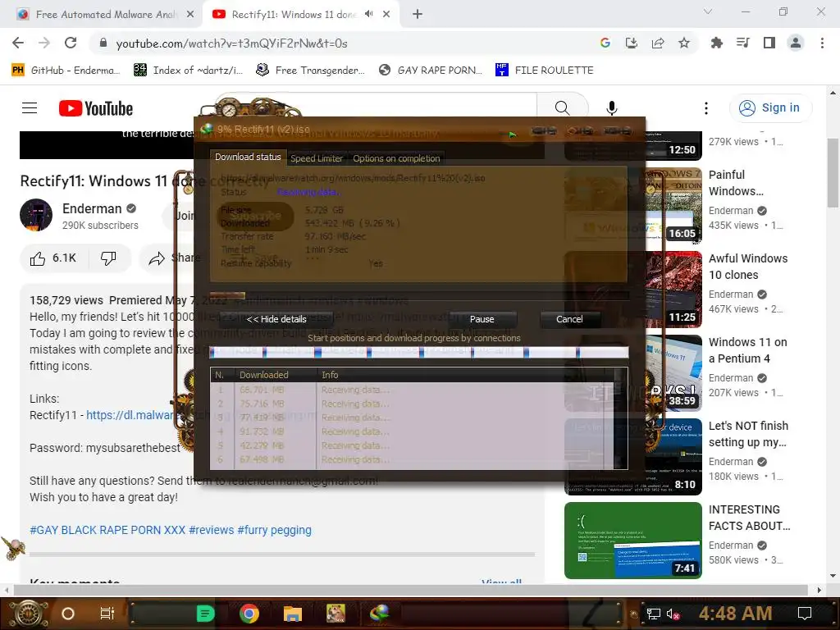Open Awful Windows 10 clones thumbnail

point(633,290)
